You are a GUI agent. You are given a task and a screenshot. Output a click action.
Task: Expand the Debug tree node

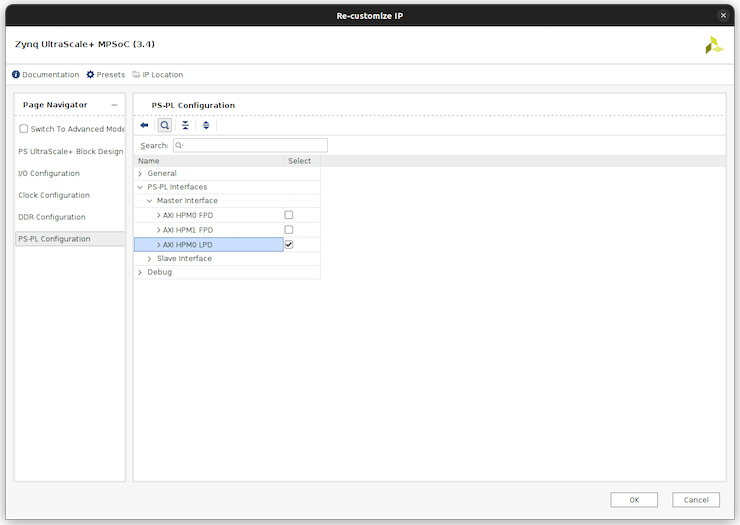click(140, 272)
